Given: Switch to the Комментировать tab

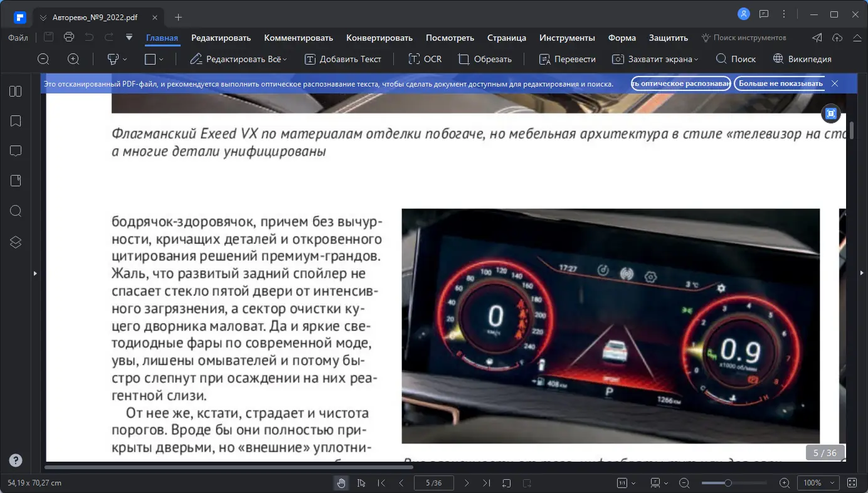Looking at the screenshot, I should coord(299,38).
